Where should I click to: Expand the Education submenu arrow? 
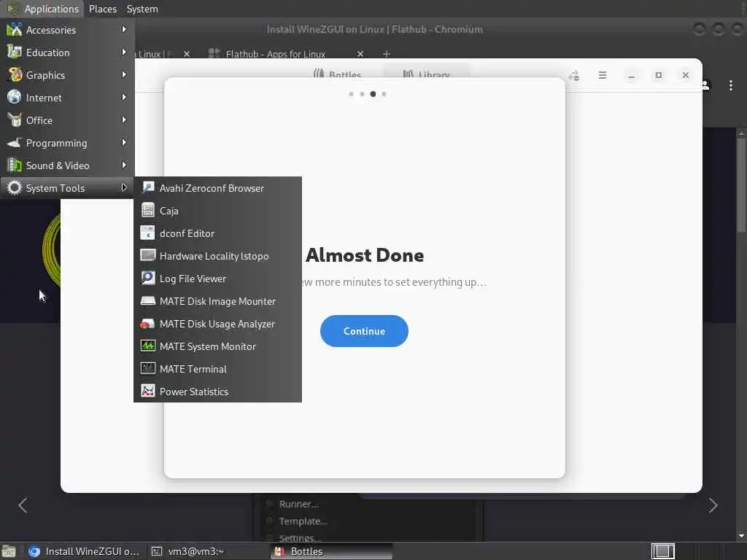(x=124, y=52)
